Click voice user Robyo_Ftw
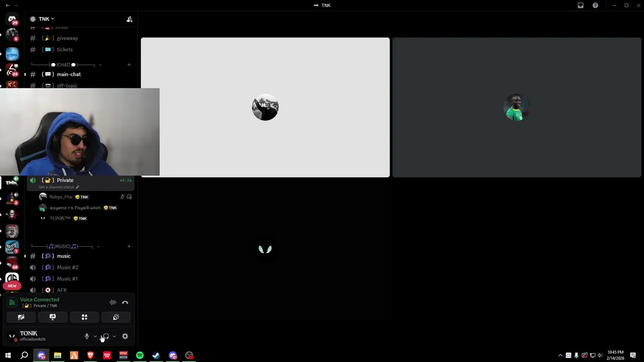Viewport: 644px width, 362px height. 61,197
